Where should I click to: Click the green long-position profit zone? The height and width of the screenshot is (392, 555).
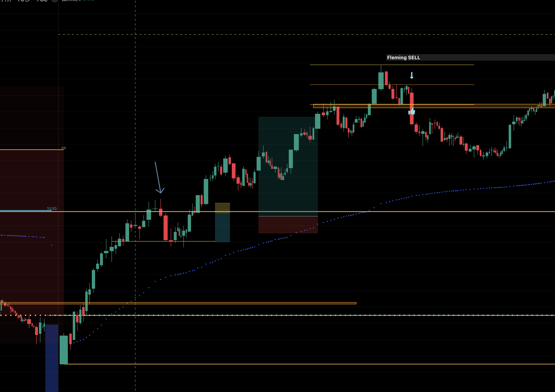[x=288, y=166]
